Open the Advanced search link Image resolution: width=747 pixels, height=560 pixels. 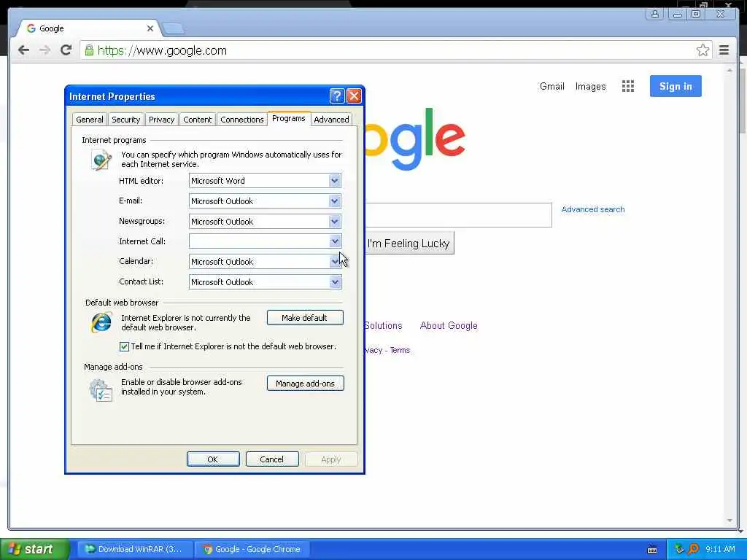tap(592, 209)
